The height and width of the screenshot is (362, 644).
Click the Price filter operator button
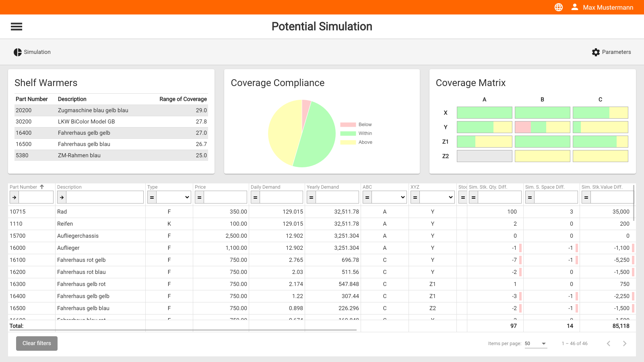199,197
